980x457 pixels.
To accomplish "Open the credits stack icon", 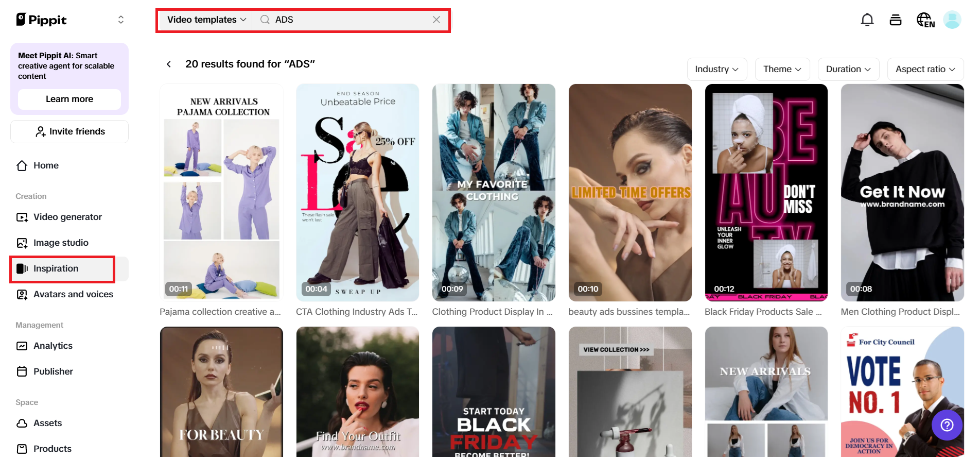I will click(896, 20).
